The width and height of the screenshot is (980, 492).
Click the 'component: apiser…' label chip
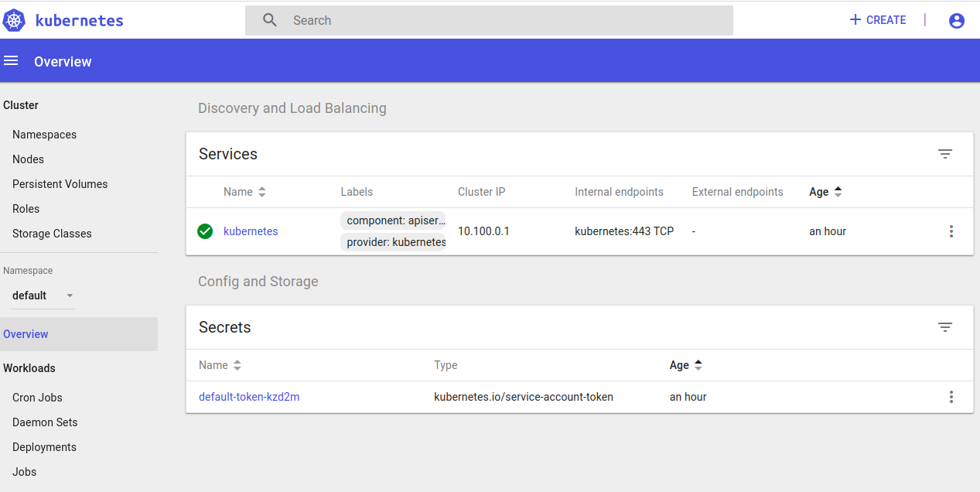(393, 220)
